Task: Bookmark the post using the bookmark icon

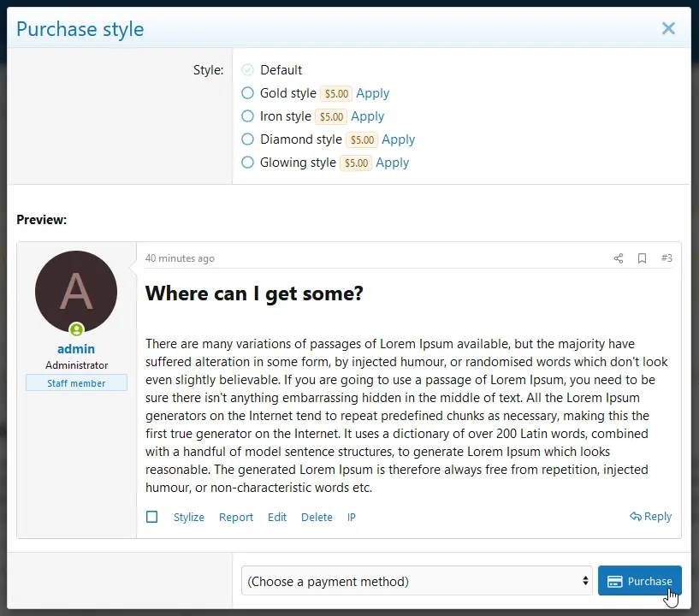Action: [x=642, y=258]
